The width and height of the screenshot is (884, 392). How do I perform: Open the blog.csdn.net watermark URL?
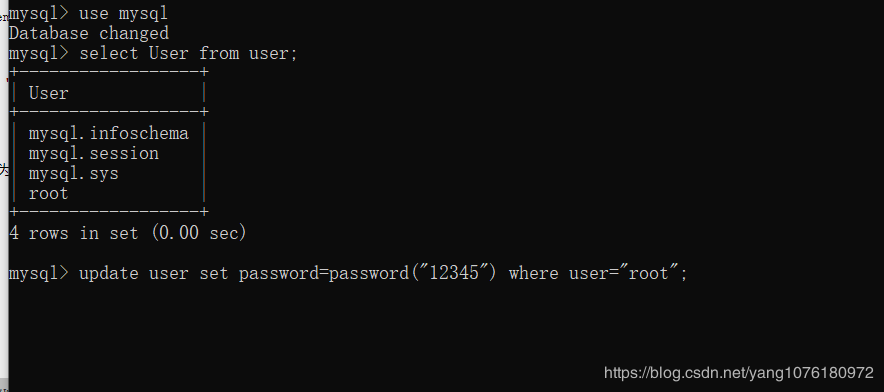(x=739, y=373)
